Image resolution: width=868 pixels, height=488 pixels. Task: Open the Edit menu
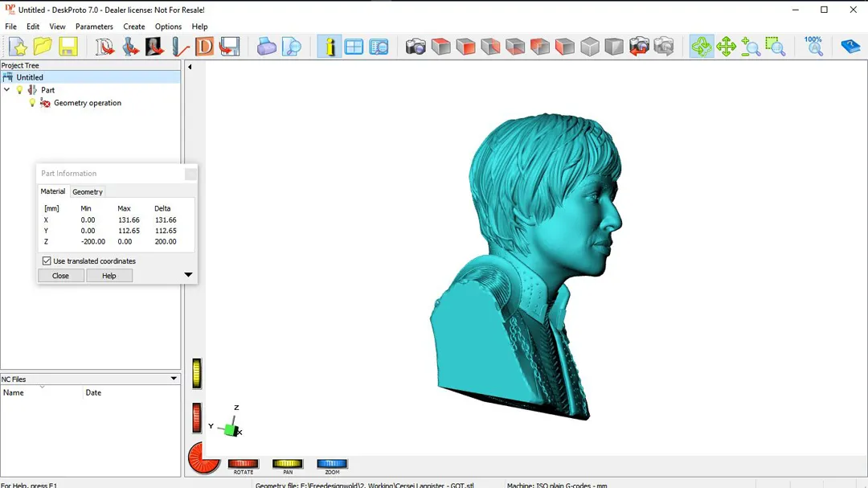[33, 27]
